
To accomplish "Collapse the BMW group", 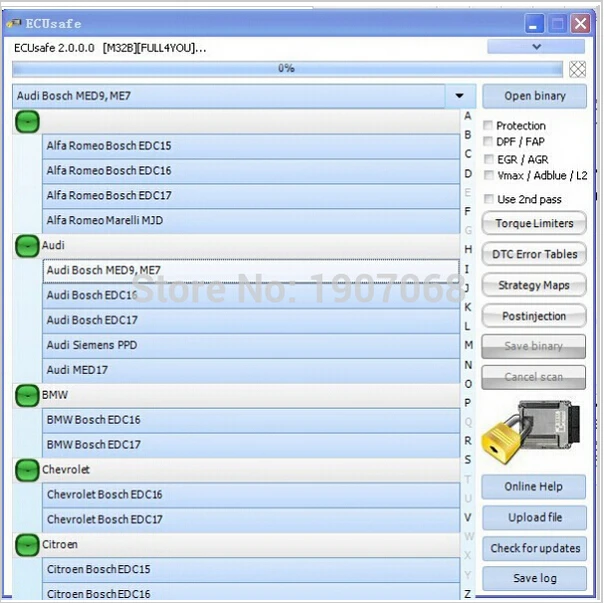I will (27, 396).
